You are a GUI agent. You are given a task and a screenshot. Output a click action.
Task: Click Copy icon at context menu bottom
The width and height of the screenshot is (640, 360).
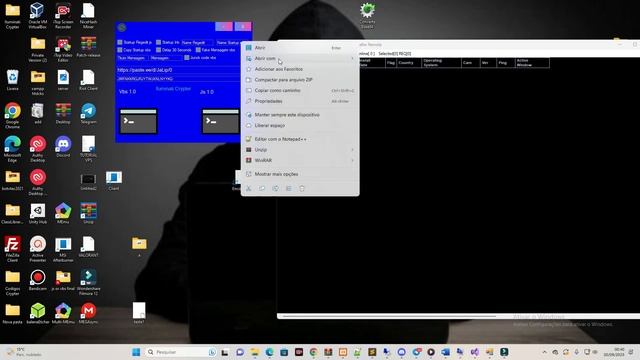pos(262,188)
